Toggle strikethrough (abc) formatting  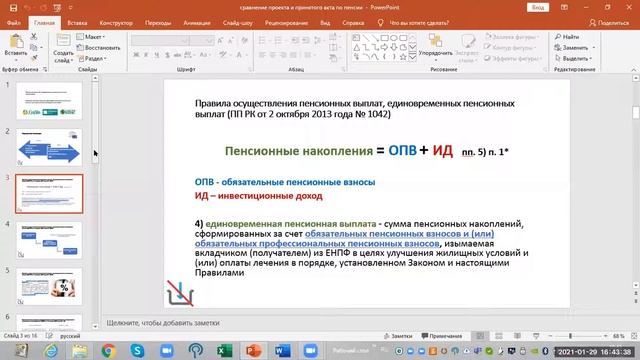pos(177,55)
